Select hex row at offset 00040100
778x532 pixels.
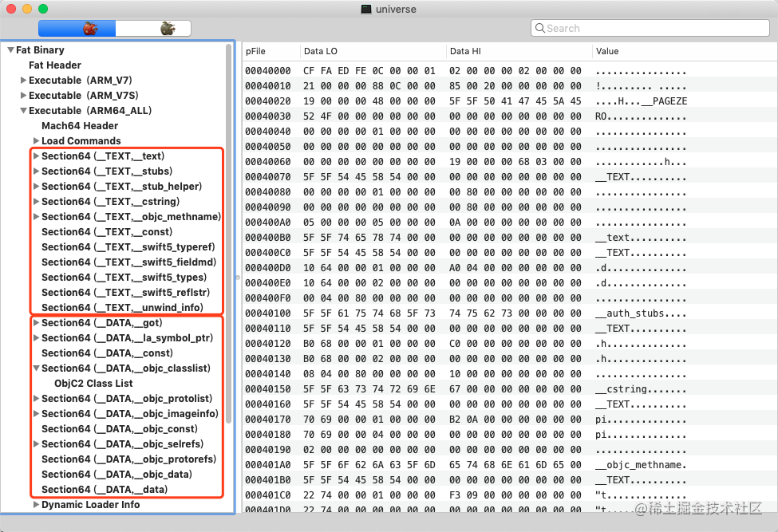[x=510, y=313]
